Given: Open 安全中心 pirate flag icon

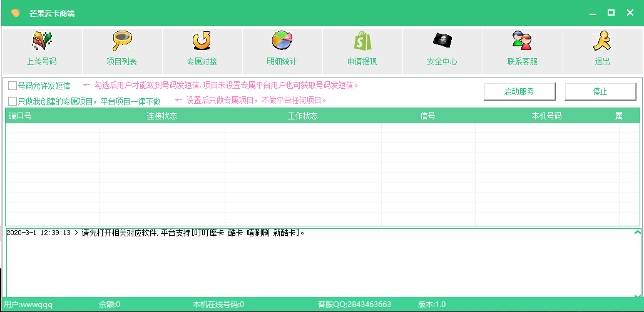Looking at the screenshot, I should point(442,40).
